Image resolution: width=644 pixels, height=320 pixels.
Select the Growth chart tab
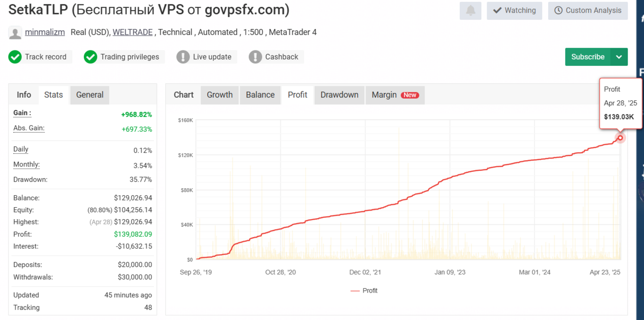pos(220,95)
